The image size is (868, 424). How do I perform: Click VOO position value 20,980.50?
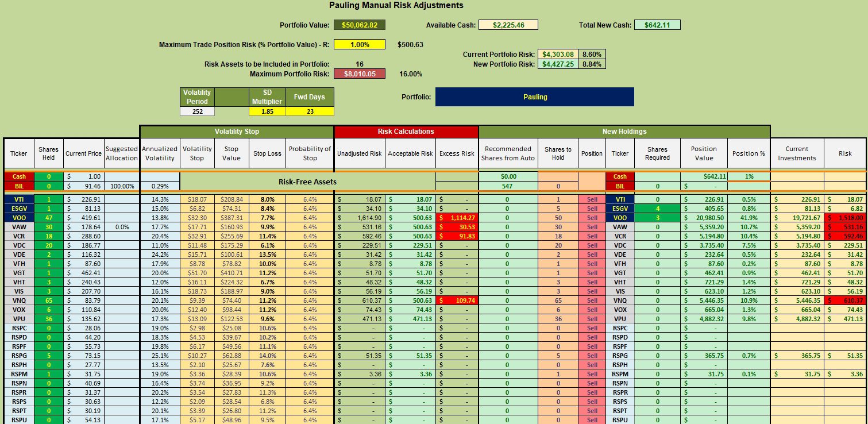click(704, 218)
